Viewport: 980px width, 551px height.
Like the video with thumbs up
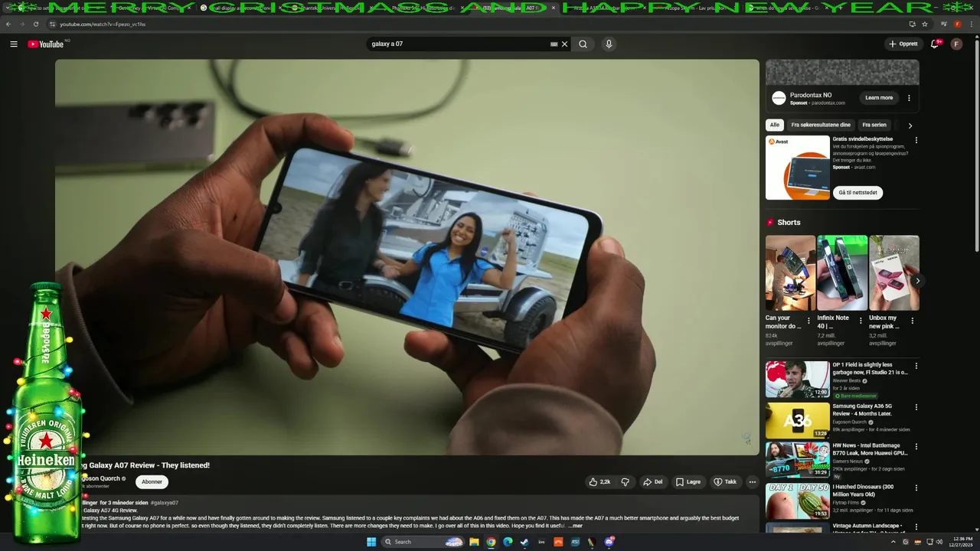point(599,482)
